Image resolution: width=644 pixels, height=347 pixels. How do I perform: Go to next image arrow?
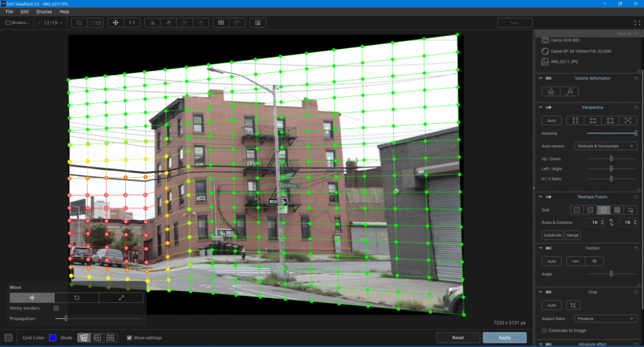coord(61,23)
